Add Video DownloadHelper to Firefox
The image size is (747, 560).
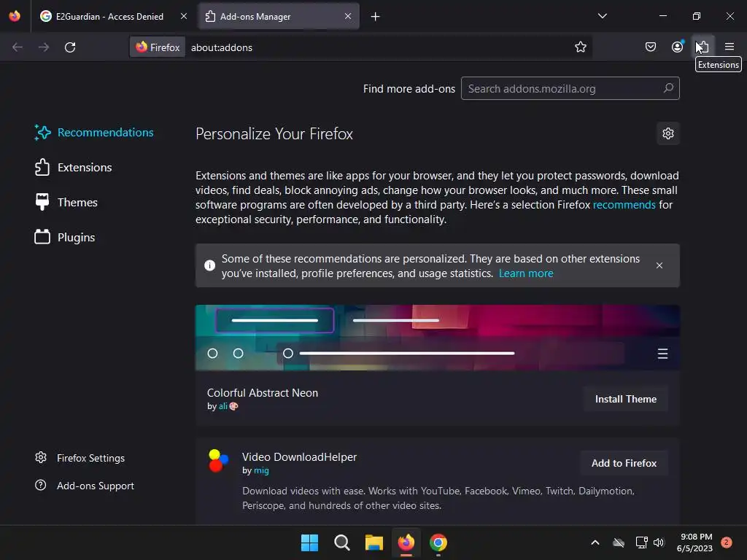pyautogui.click(x=624, y=463)
